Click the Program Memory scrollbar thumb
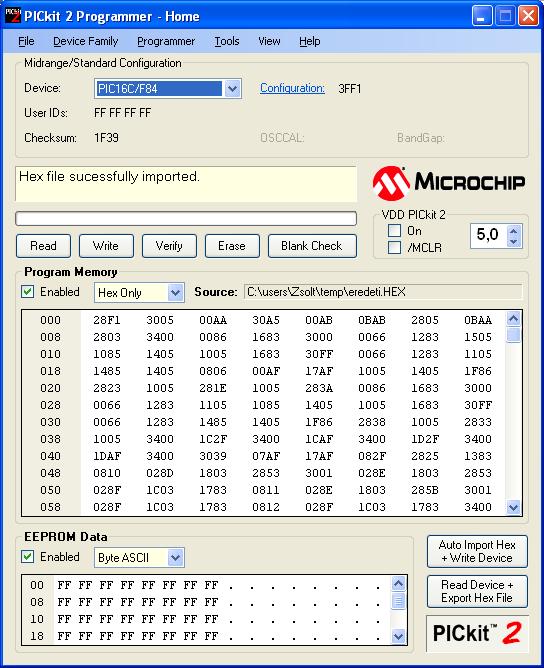The width and height of the screenshot is (544, 668). [514, 335]
